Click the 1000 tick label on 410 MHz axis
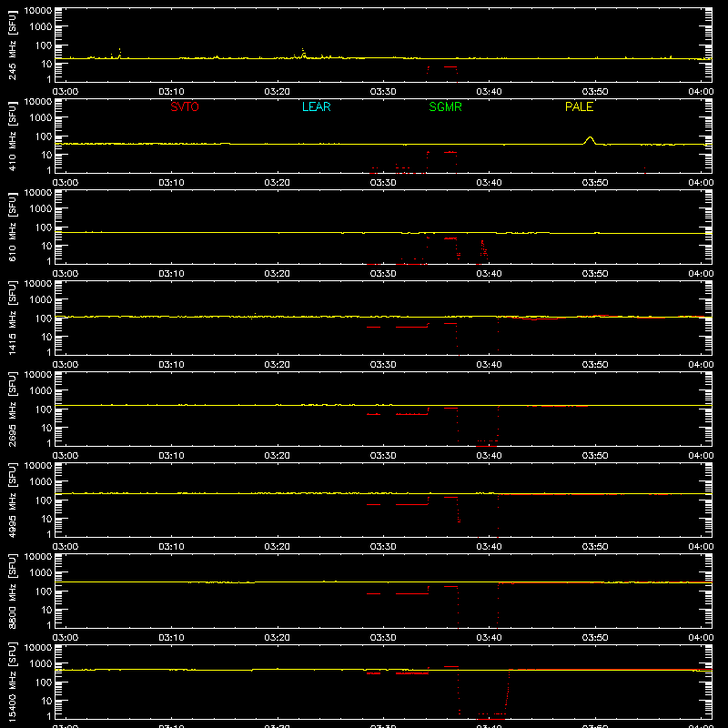The width and height of the screenshot is (728, 728). [40, 118]
